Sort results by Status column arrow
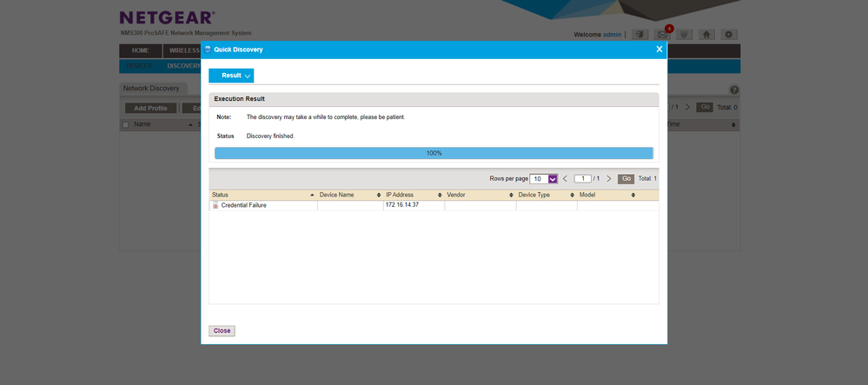This screenshot has width=868, height=385. pyautogui.click(x=312, y=196)
